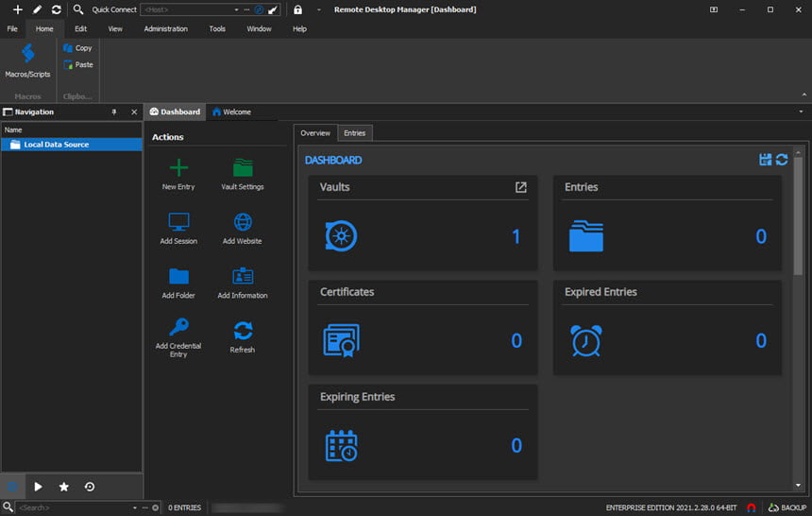Click the pencil edit icon in the title bar

tap(37, 9)
